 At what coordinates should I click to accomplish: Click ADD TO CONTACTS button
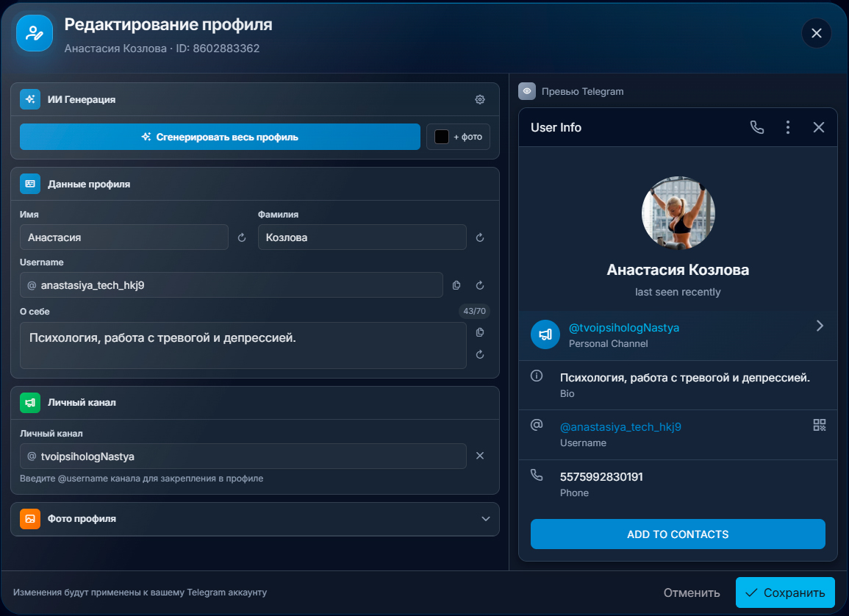tap(678, 534)
